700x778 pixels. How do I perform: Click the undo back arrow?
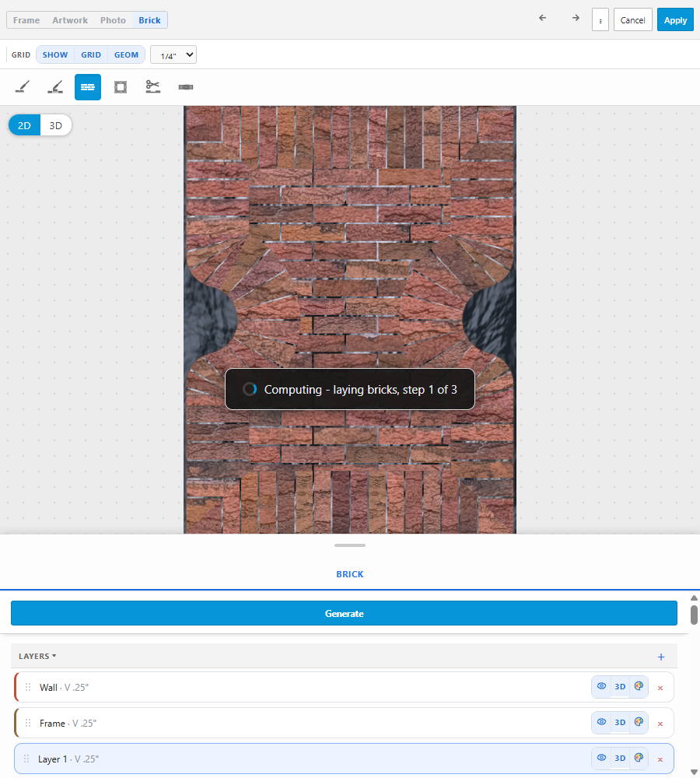click(543, 18)
